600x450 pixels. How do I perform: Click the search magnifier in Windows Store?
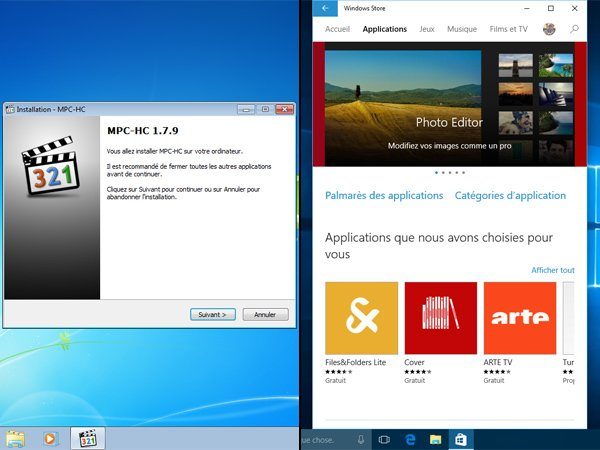click(574, 29)
